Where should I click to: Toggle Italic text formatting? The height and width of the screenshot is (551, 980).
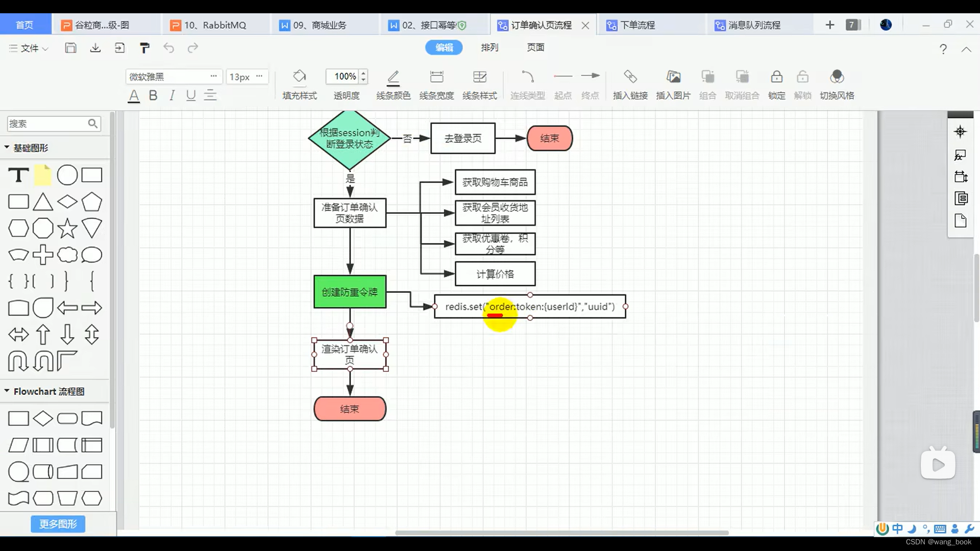coord(172,95)
